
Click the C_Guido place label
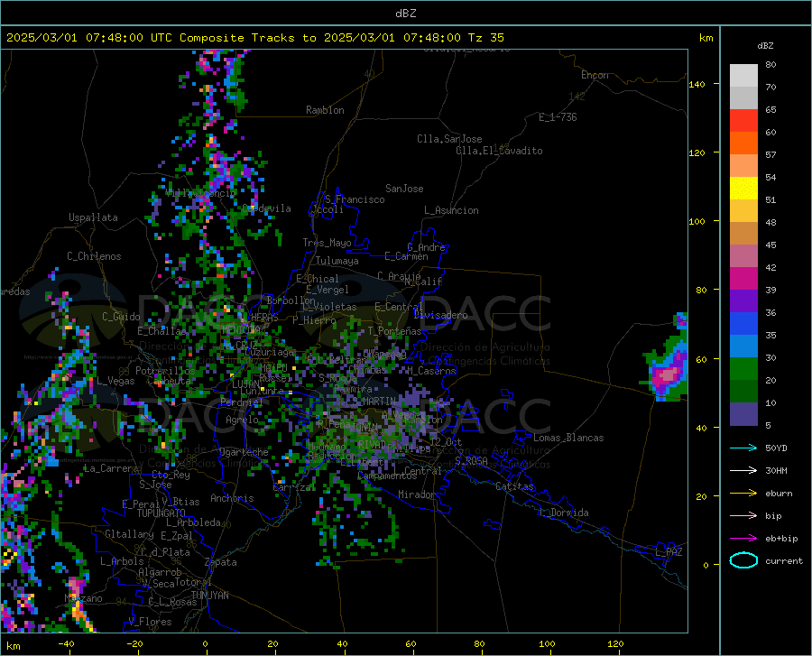coord(121,317)
